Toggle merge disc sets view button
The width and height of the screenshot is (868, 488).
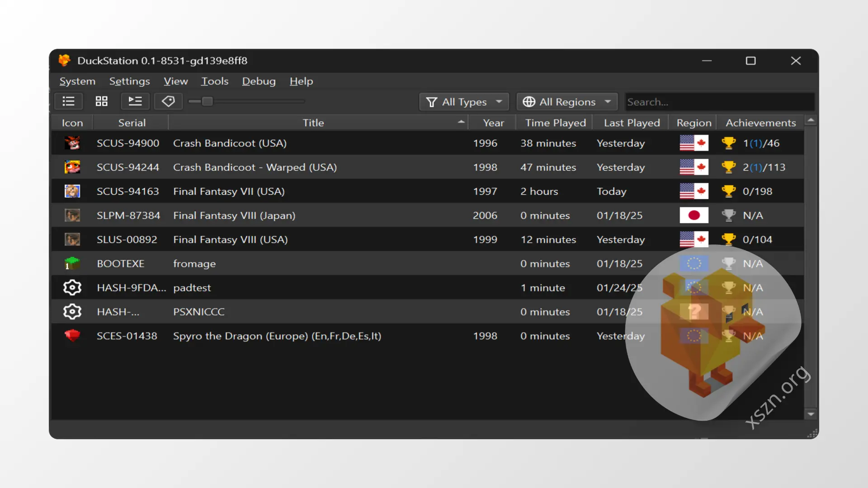click(x=135, y=101)
